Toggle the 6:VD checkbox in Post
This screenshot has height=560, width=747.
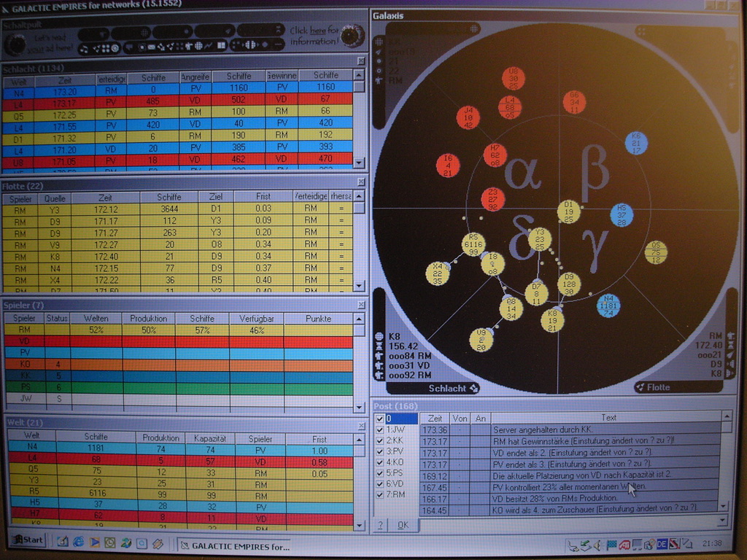pyautogui.click(x=379, y=484)
